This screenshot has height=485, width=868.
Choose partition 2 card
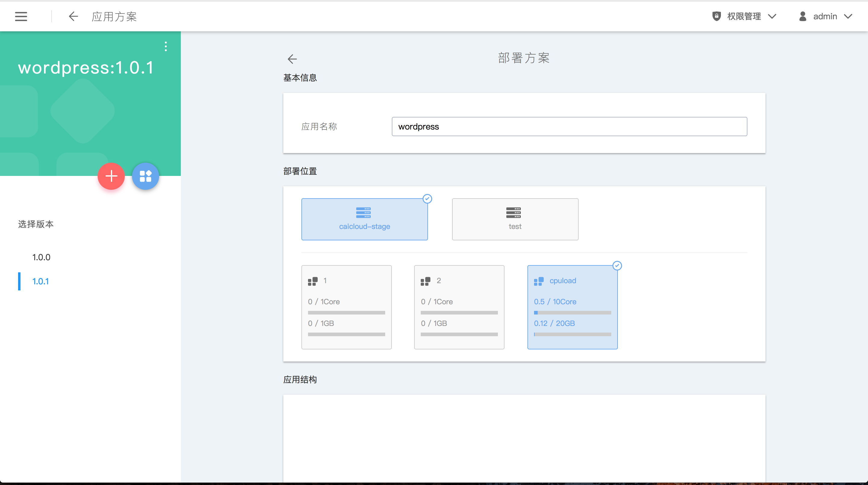459,307
